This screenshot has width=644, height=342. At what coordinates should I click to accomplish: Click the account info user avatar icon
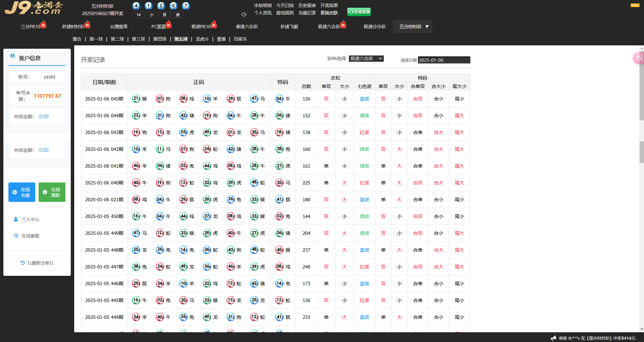(12, 56)
